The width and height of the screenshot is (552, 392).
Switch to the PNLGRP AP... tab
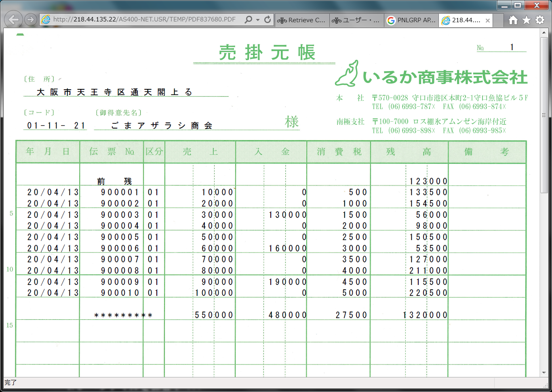click(x=411, y=20)
